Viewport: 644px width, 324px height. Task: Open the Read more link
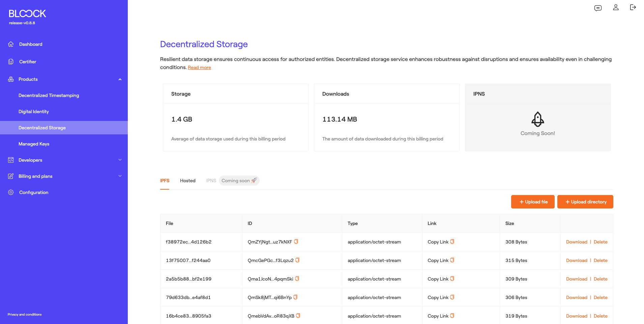click(x=199, y=67)
